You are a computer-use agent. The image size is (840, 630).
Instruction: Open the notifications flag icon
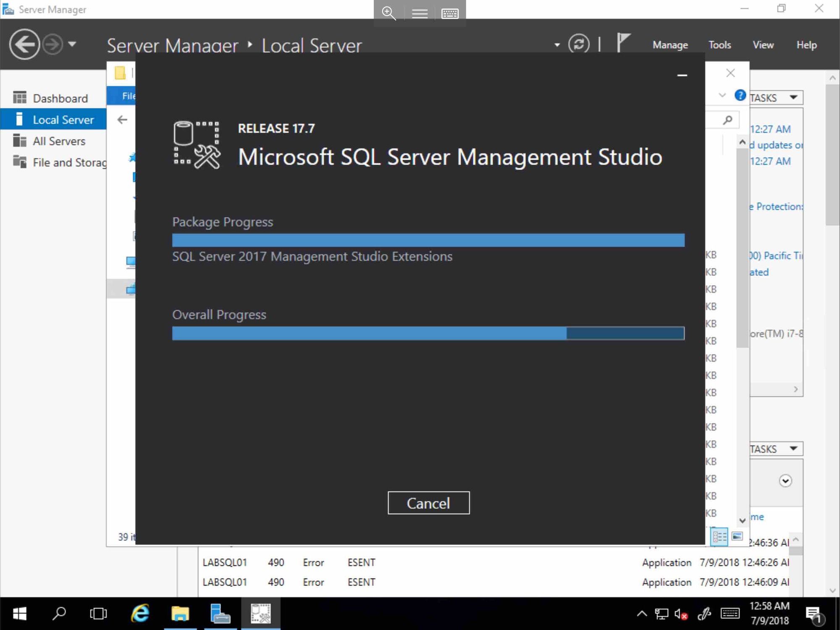(x=623, y=43)
